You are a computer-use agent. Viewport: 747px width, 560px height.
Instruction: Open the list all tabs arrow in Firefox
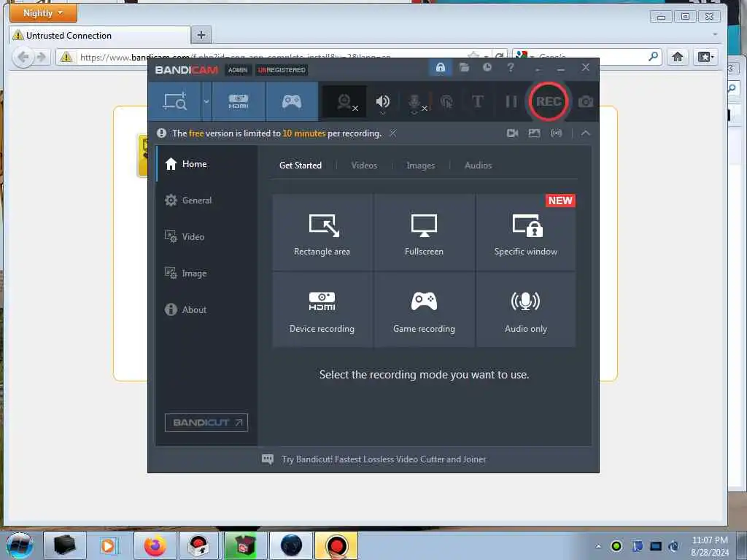coord(715,35)
